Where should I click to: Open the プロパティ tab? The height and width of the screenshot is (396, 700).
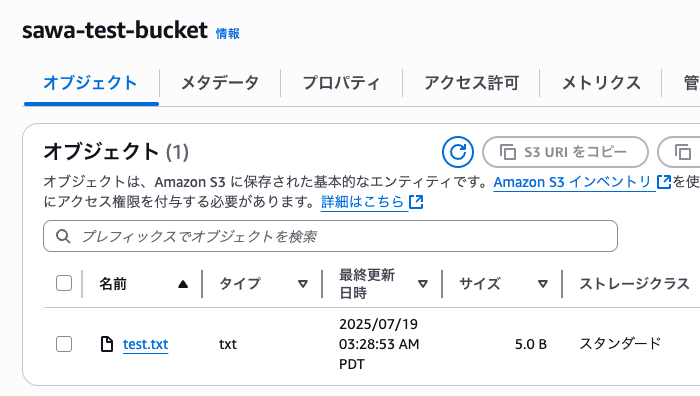(341, 83)
